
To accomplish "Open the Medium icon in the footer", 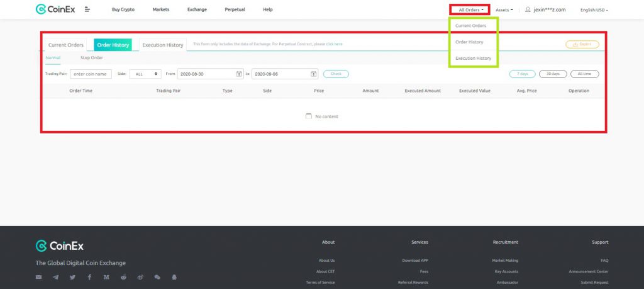I will click(106, 277).
